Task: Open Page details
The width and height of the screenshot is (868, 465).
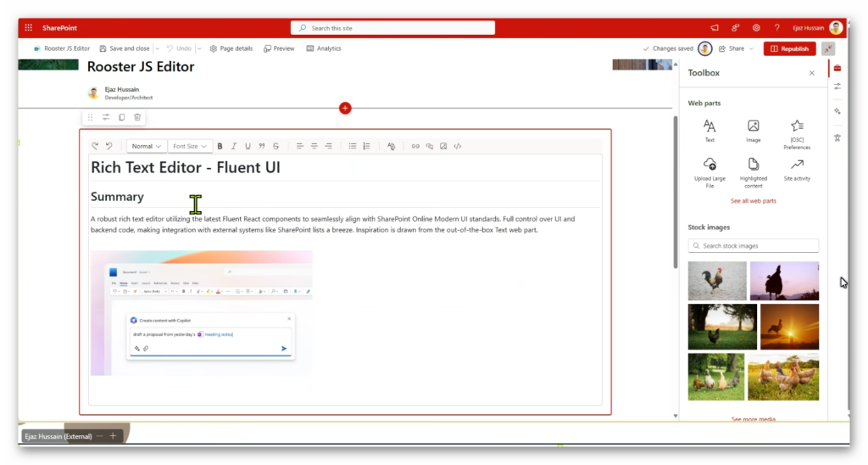Action: [x=231, y=48]
